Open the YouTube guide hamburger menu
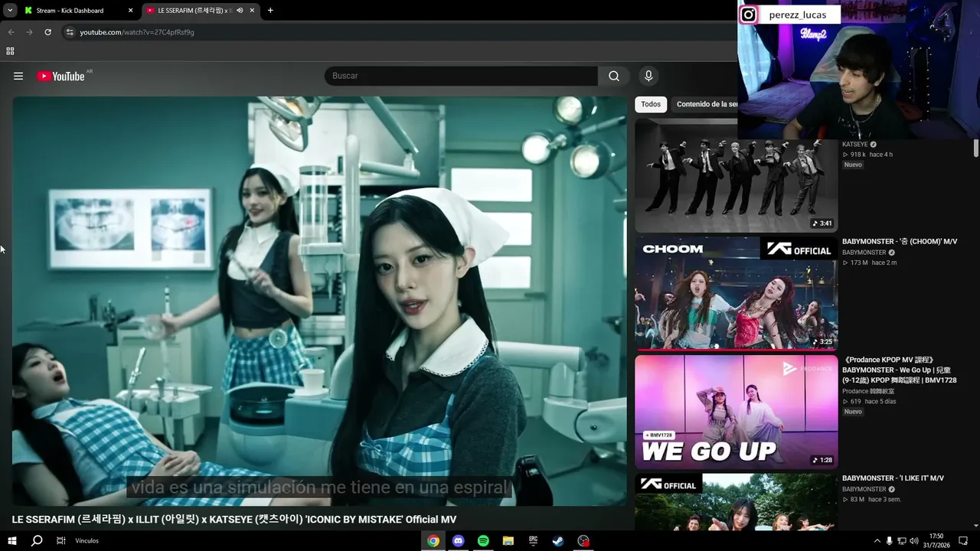The height and width of the screenshot is (551, 980). [x=18, y=76]
